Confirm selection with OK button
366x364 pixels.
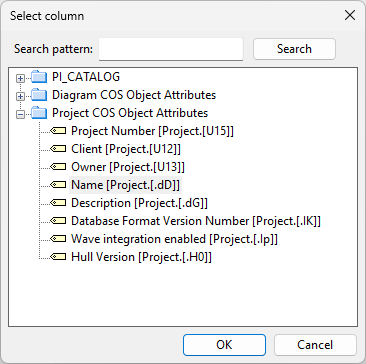(x=224, y=345)
